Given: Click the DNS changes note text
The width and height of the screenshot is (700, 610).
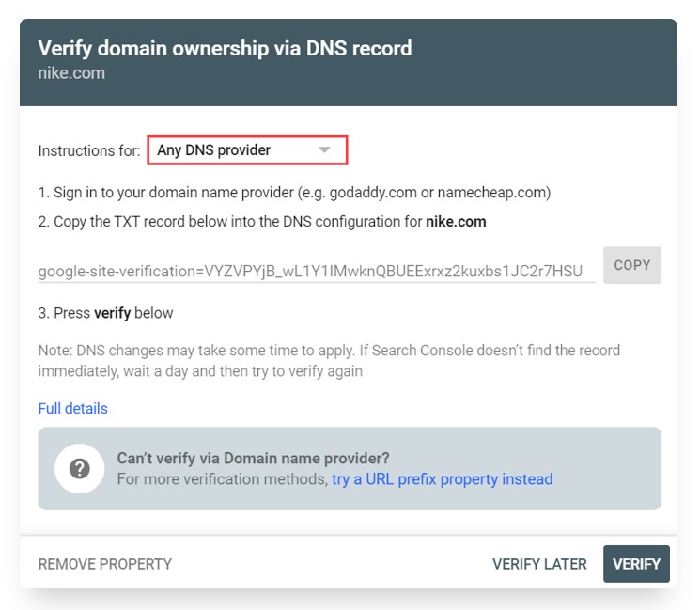Looking at the screenshot, I should [x=329, y=361].
